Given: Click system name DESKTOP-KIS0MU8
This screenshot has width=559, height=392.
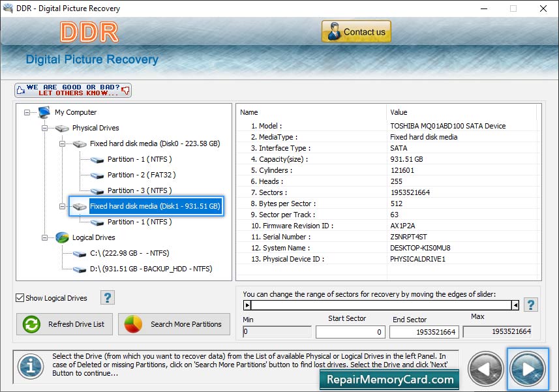Looking at the screenshot, I should click(x=420, y=248).
